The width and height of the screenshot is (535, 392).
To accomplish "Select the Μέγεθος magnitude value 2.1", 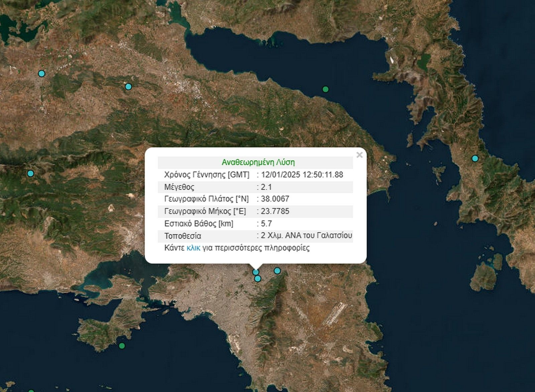I will pos(266,187).
